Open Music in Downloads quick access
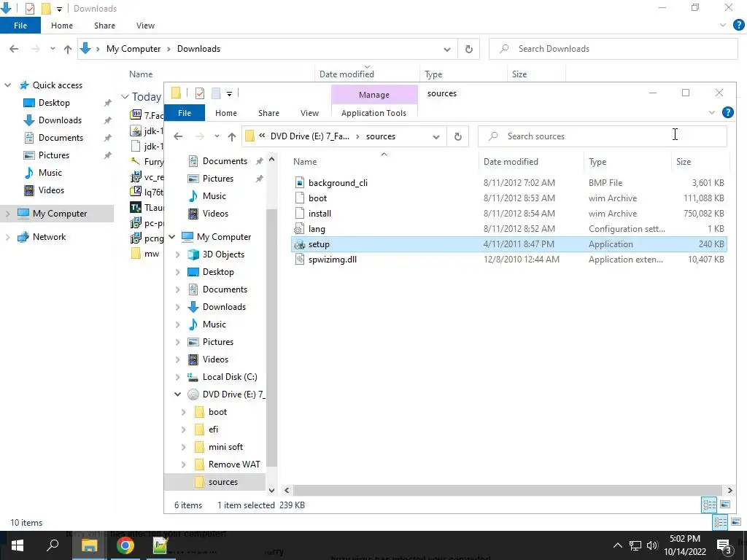 point(50,172)
